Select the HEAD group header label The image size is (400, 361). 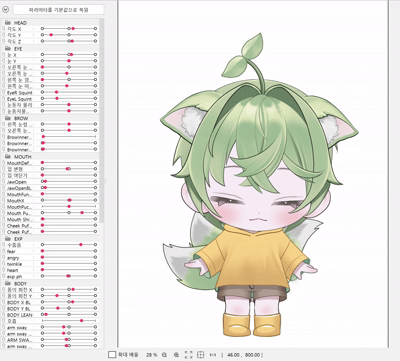(x=20, y=23)
